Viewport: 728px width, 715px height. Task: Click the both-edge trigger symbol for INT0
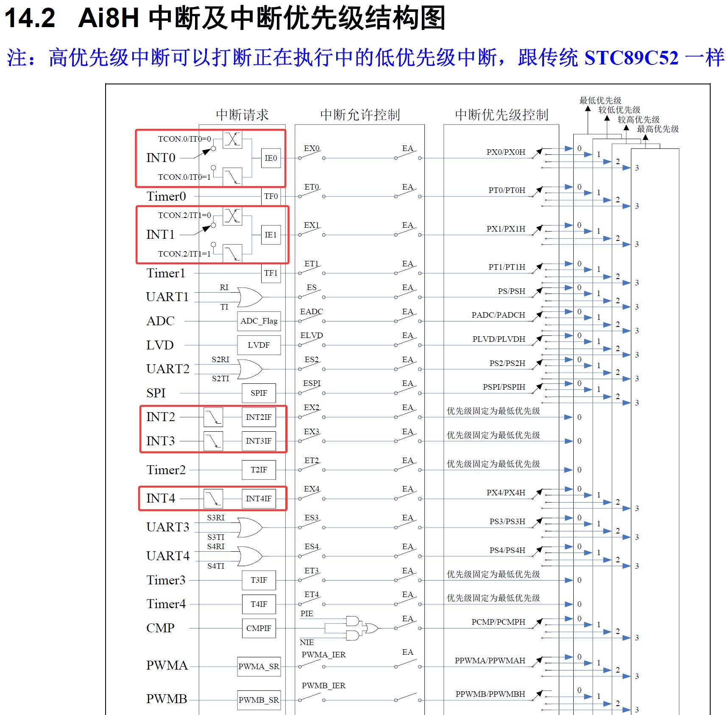point(232,139)
